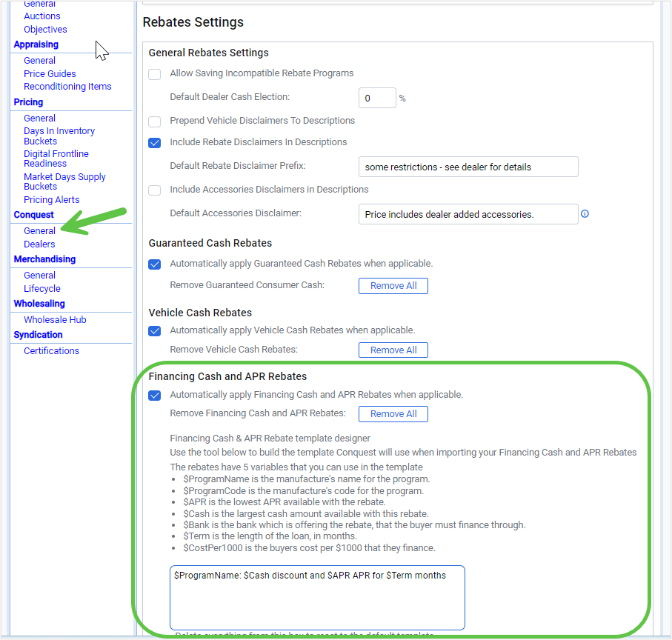The image size is (672, 640).
Task: Click the Default Rebate Disclaimer Prefix field
Action: [468, 167]
